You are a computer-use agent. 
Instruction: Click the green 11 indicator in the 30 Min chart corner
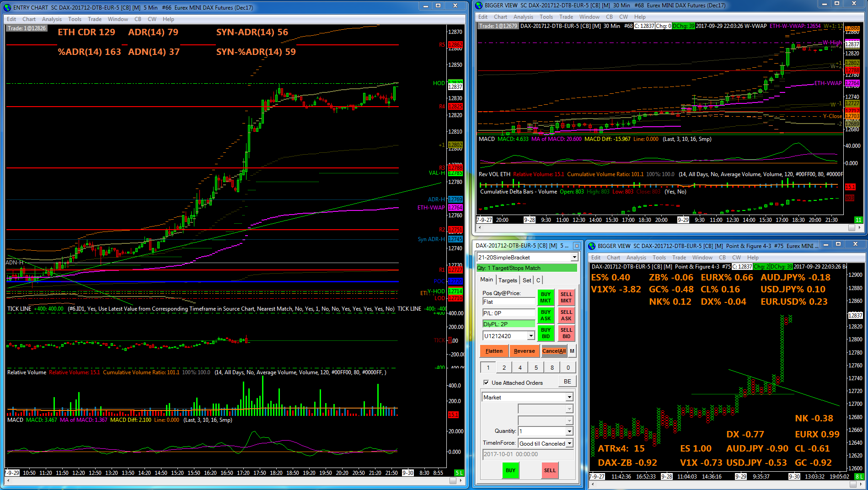(x=858, y=220)
